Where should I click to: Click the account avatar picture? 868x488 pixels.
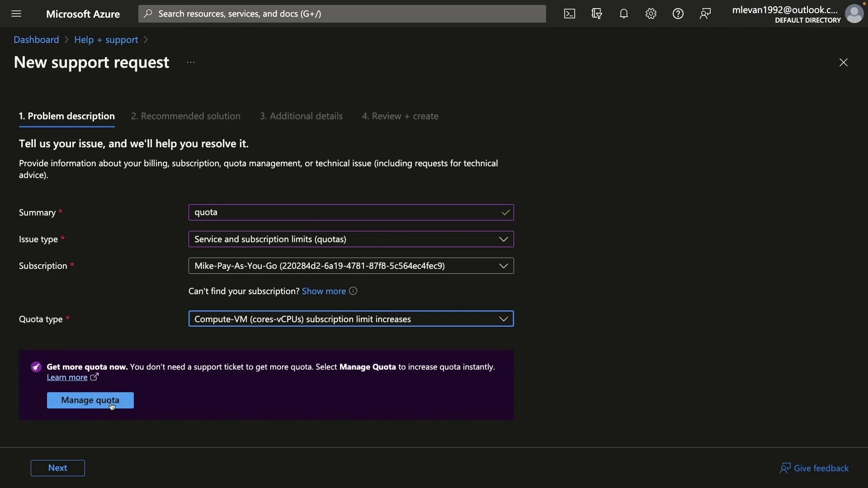854,14
